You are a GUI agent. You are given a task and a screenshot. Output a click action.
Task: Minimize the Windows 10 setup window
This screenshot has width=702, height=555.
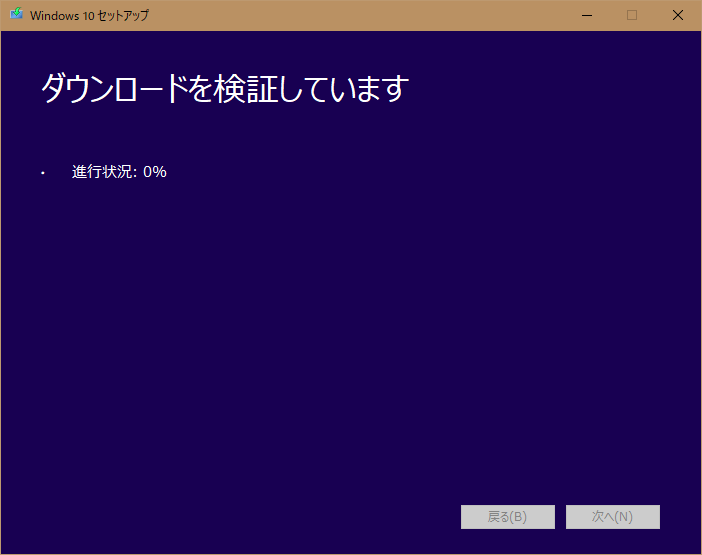586,15
